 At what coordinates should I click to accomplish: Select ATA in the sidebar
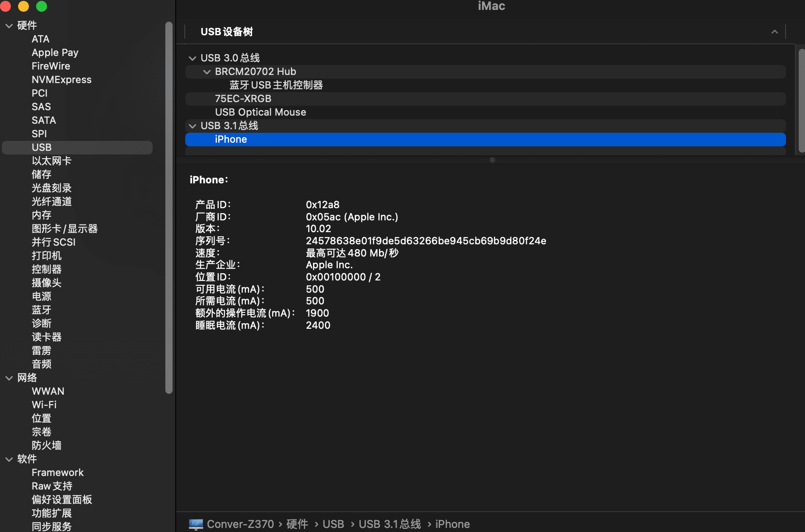[x=41, y=39]
